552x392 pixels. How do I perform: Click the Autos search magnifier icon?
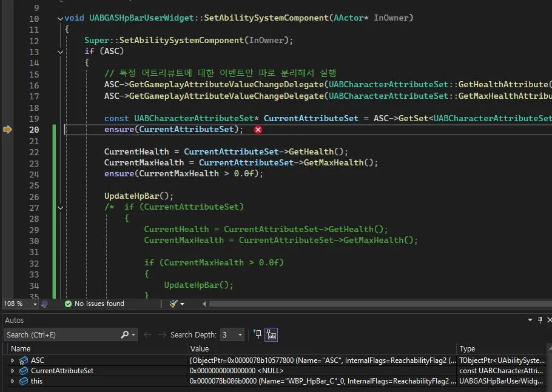(x=124, y=334)
